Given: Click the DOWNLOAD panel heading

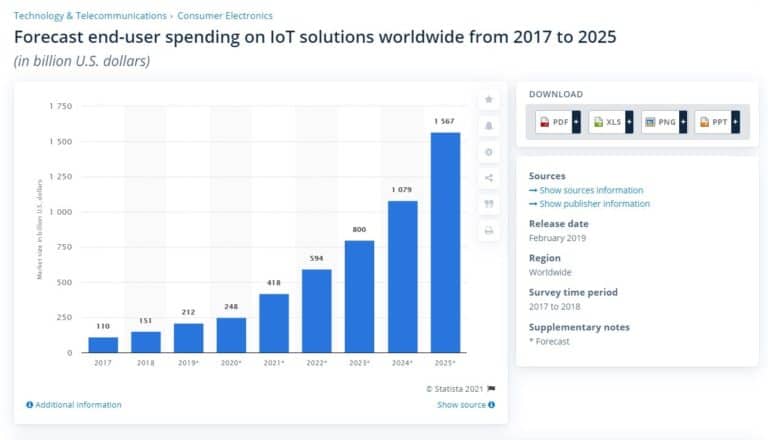Looking at the screenshot, I should click(556, 94).
